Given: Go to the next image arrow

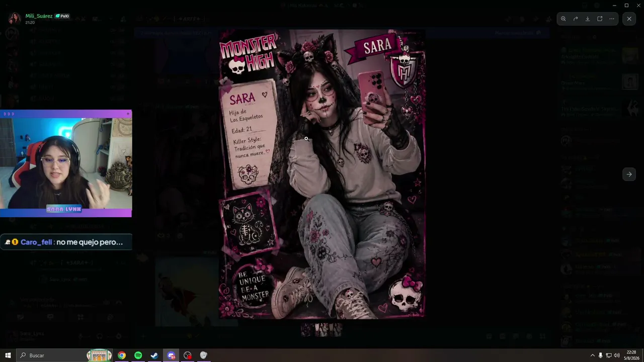Looking at the screenshot, I should click(629, 174).
